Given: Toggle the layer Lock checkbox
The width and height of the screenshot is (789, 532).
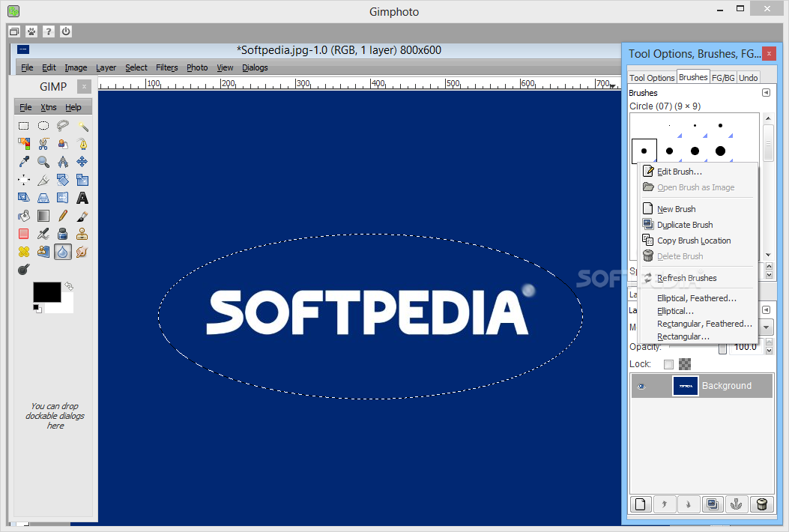Looking at the screenshot, I should click(668, 364).
